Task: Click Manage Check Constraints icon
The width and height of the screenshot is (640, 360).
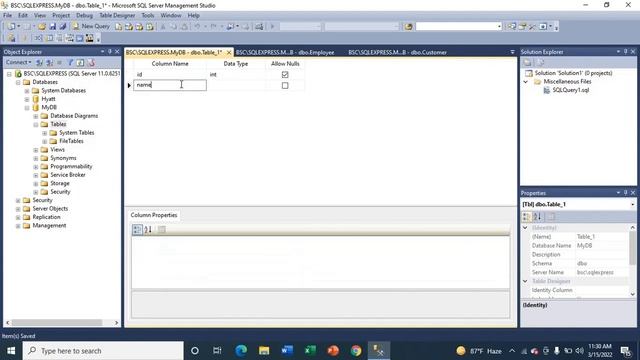Action: pyautogui.click(x=80, y=38)
